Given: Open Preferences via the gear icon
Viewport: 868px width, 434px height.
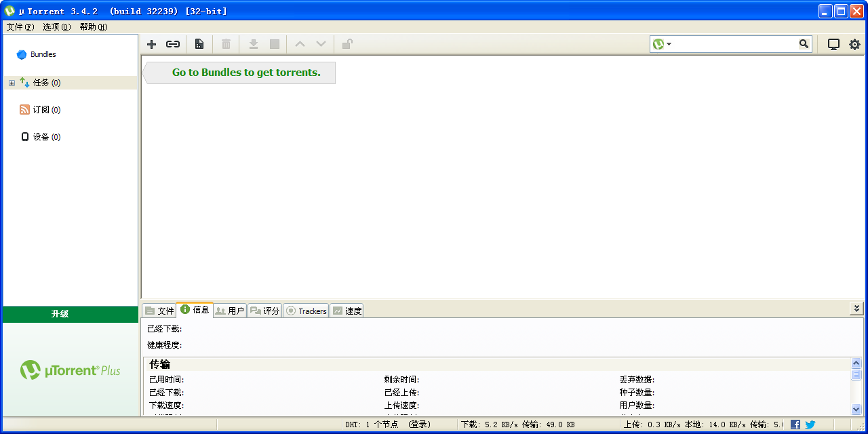Looking at the screenshot, I should 854,44.
